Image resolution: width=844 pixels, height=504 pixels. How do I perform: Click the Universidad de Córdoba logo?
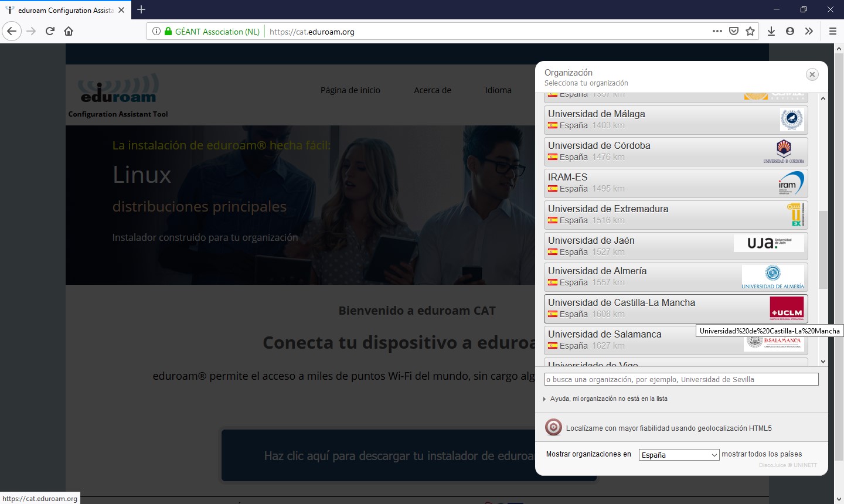click(x=784, y=152)
